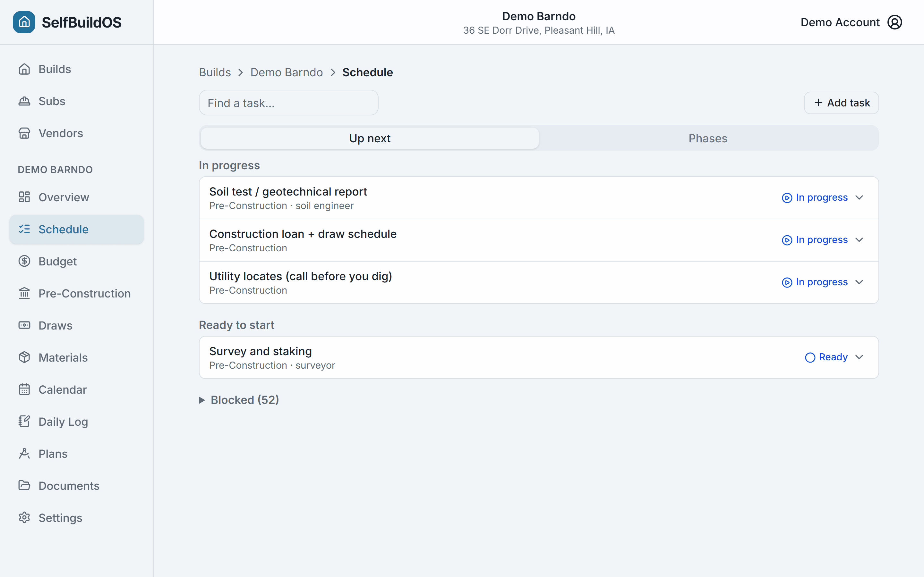Open Soil test status dropdown
Screen dimensions: 924x577
822,198
